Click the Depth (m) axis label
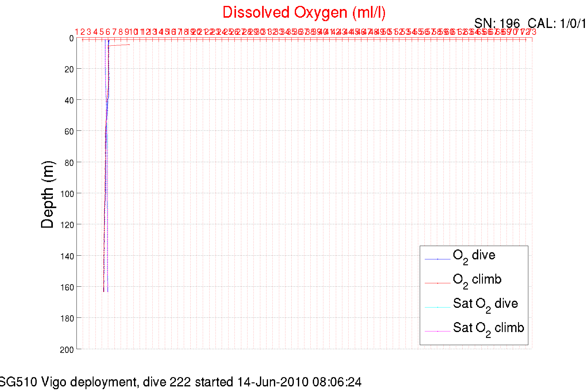The image size is (588, 392). pos(48,195)
